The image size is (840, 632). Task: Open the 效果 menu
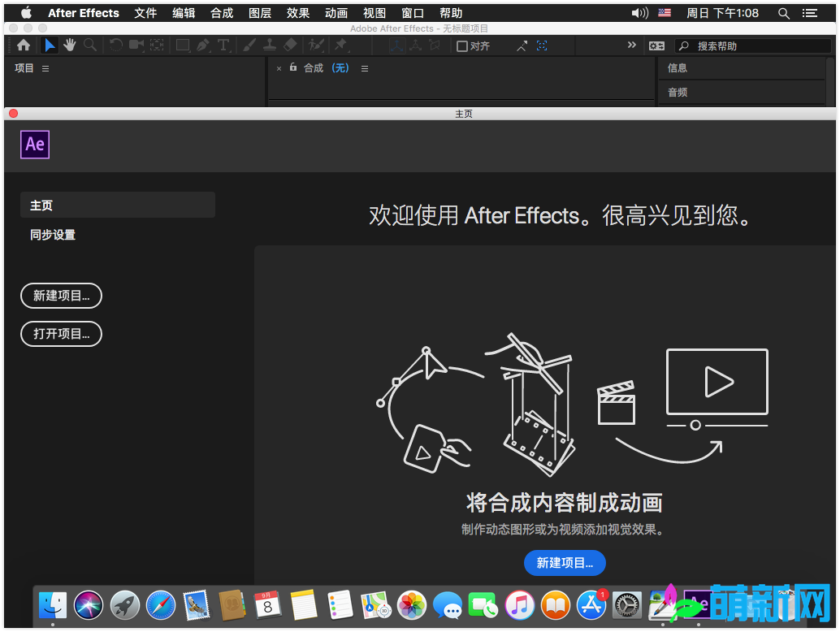tap(298, 13)
